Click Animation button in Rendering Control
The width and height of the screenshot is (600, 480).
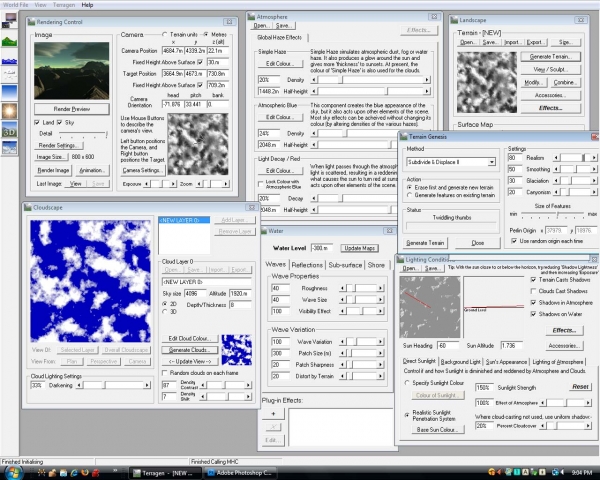(x=91, y=170)
